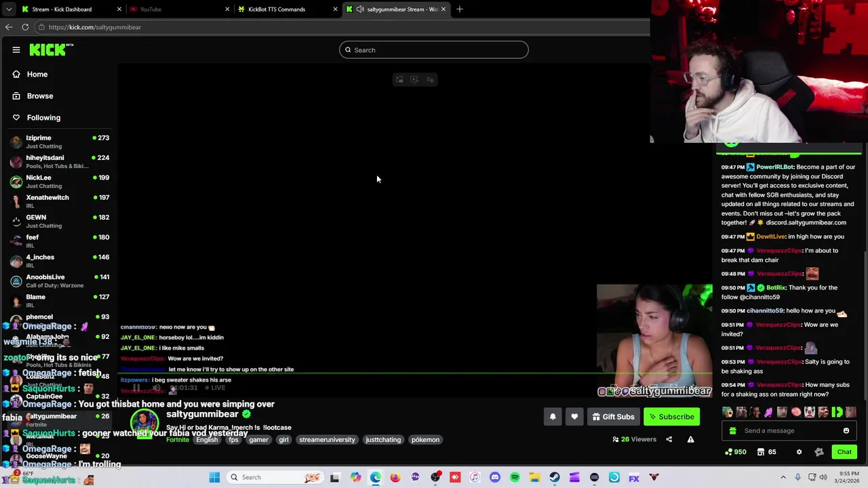Image resolution: width=868 pixels, height=488 pixels.
Task: Open the emoji picker in the message box
Action: click(x=846, y=430)
